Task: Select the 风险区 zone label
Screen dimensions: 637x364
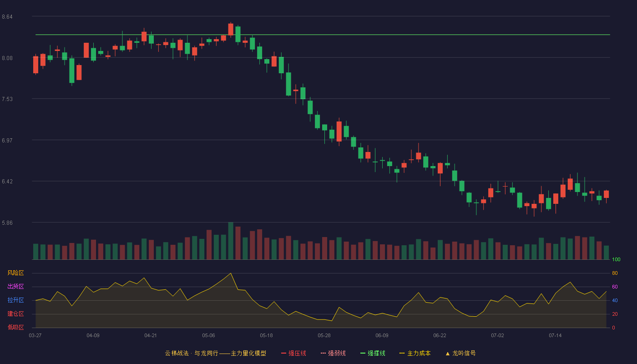Action: click(15, 273)
